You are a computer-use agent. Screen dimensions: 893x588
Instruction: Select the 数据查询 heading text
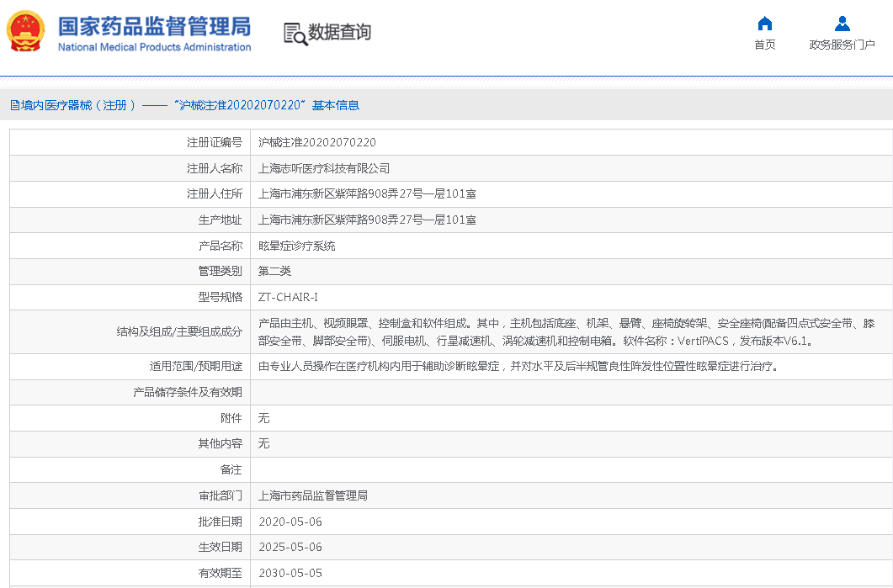click(339, 33)
